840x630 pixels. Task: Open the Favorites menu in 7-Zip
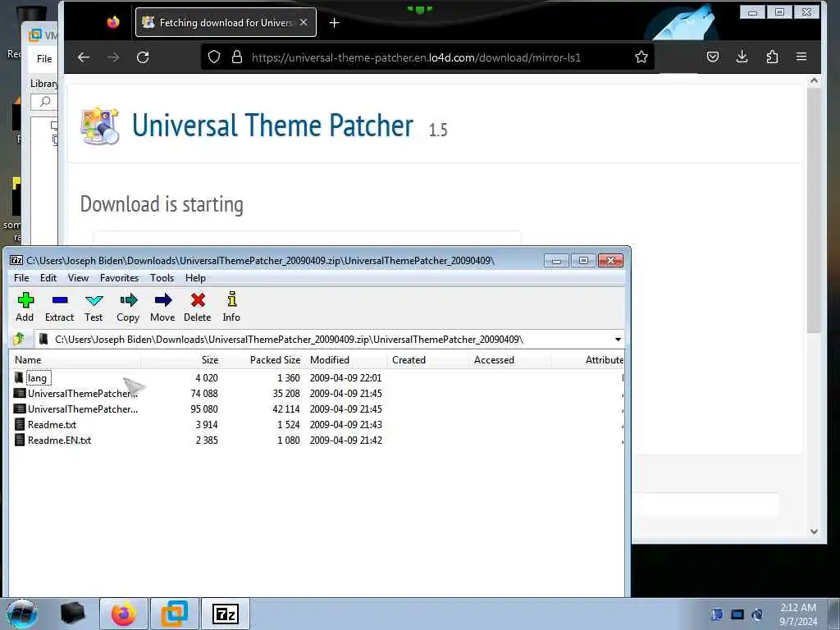120,278
